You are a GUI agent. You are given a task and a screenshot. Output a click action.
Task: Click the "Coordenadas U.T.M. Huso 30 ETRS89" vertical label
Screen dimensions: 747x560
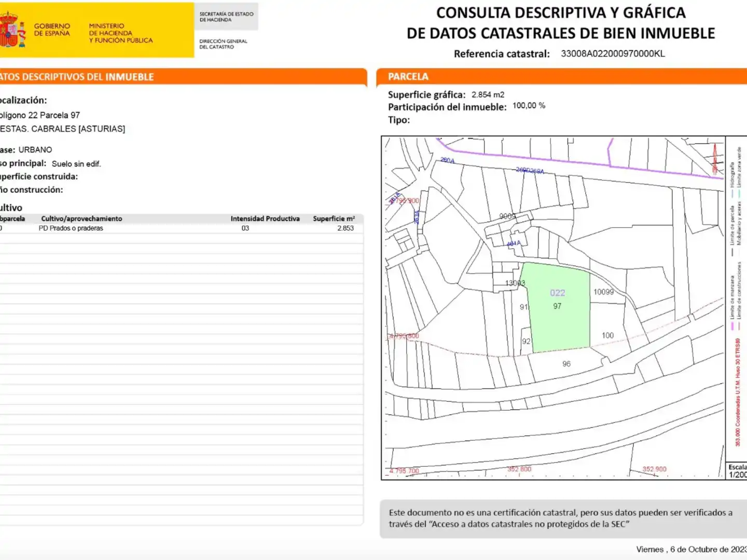coord(738,382)
